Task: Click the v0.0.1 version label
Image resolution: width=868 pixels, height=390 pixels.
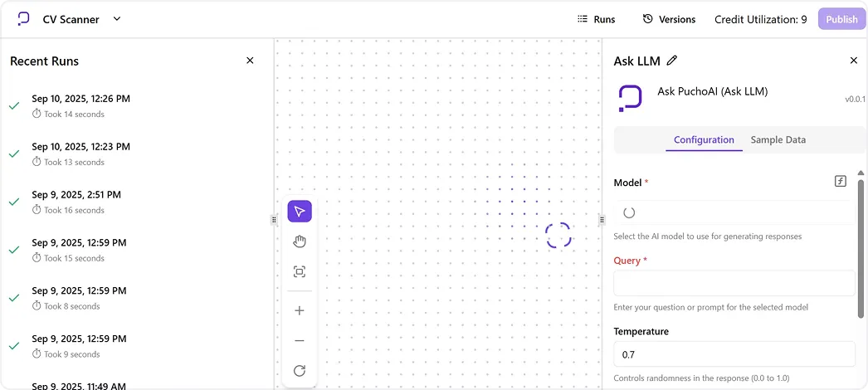Action: (856, 100)
